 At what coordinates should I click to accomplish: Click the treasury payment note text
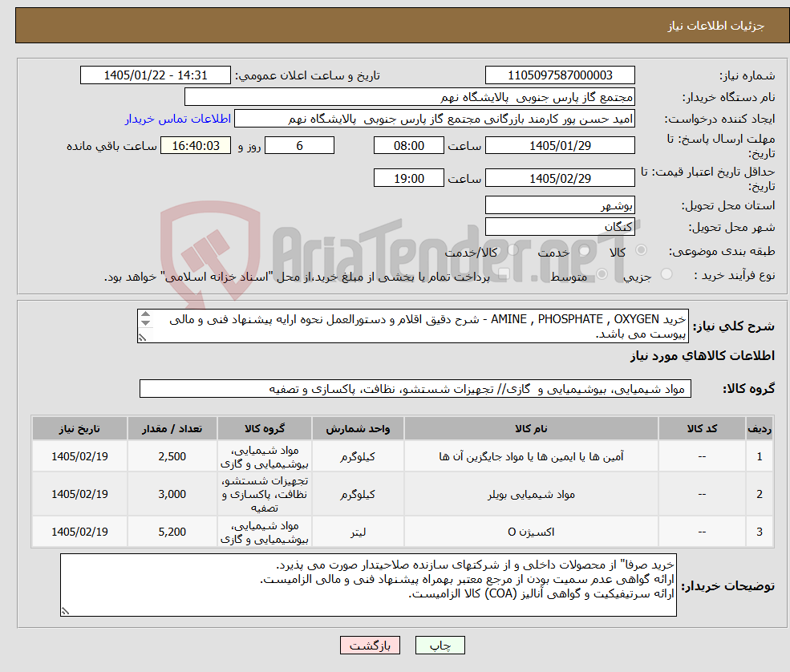(x=298, y=277)
